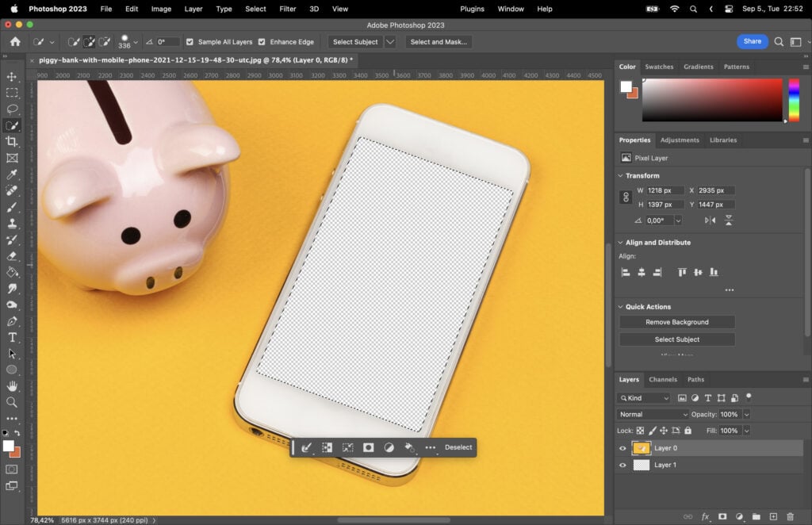This screenshot has width=812, height=525.
Task: Switch to the Channels tab
Action: pos(663,379)
